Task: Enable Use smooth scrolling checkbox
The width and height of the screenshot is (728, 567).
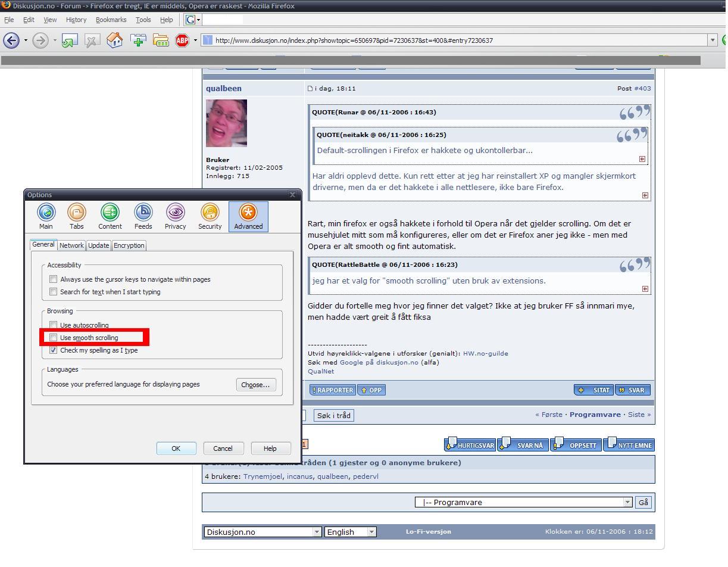Action: (x=54, y=338)
